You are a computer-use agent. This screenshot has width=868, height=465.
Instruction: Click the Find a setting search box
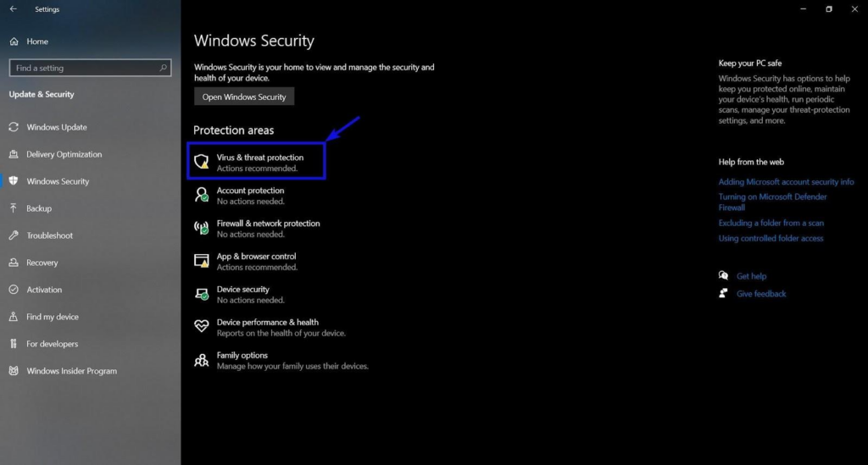[x=85, y=68]
